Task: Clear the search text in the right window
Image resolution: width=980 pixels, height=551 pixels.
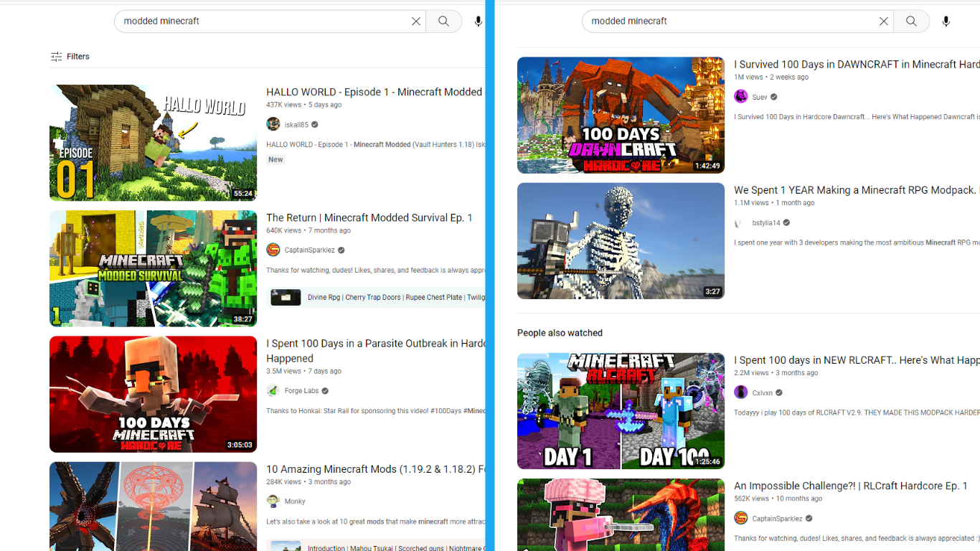Action: click(x=884, y=22)
